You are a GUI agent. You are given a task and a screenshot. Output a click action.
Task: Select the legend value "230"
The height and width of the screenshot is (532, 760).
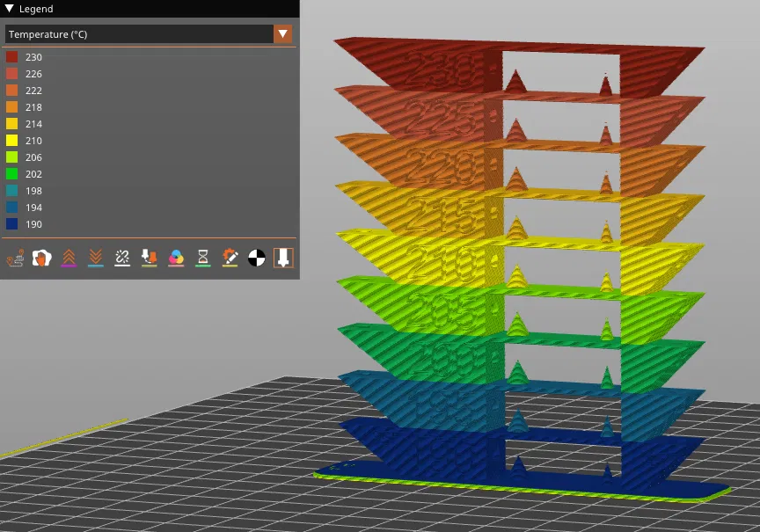pos(33,57)
